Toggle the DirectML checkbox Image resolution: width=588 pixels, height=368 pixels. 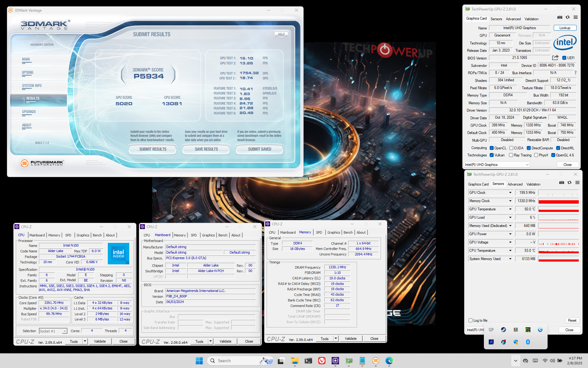[x=558, y=148]
